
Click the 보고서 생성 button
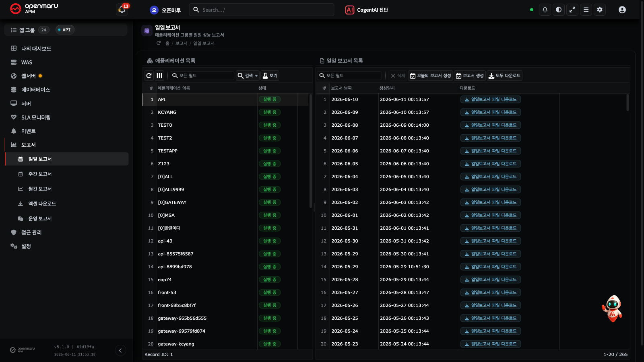tap(470, 76)
